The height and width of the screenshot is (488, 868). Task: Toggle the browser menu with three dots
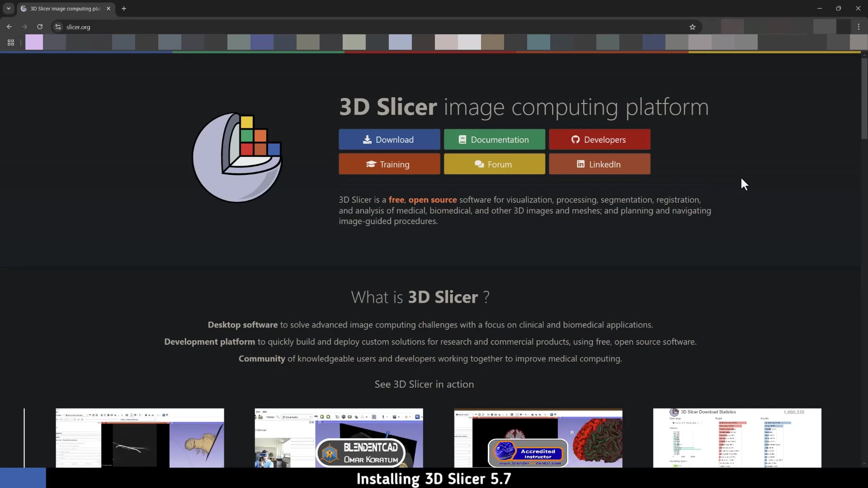coord(859,27)
